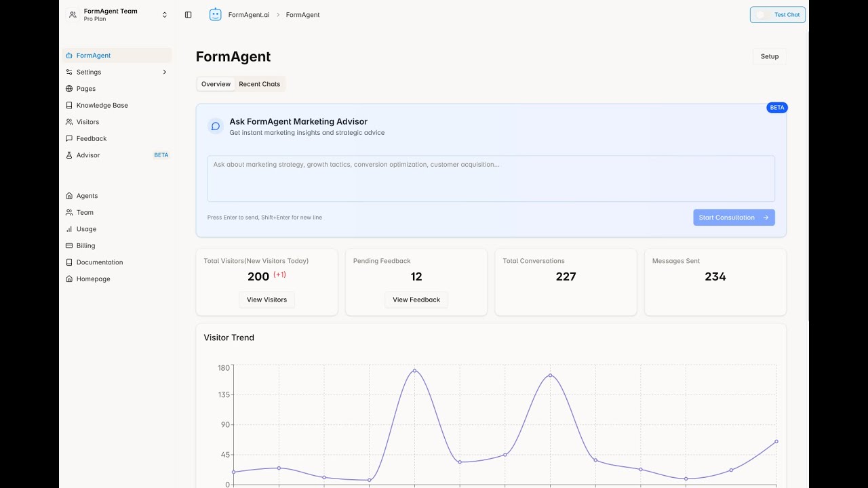This screenshot has width=868, height=488.
Task: Click the FormAgent Team avatar icon
Action: [x=73, y=14]
